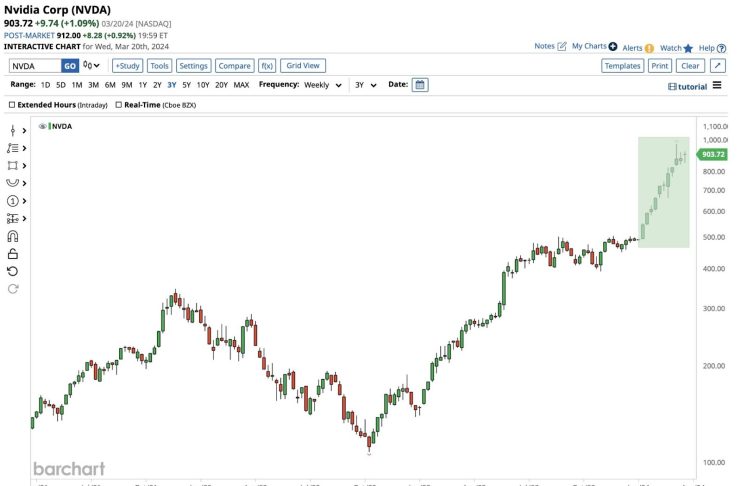Enable the Real-Time Cboe BZX checkbox

(118, 104)
